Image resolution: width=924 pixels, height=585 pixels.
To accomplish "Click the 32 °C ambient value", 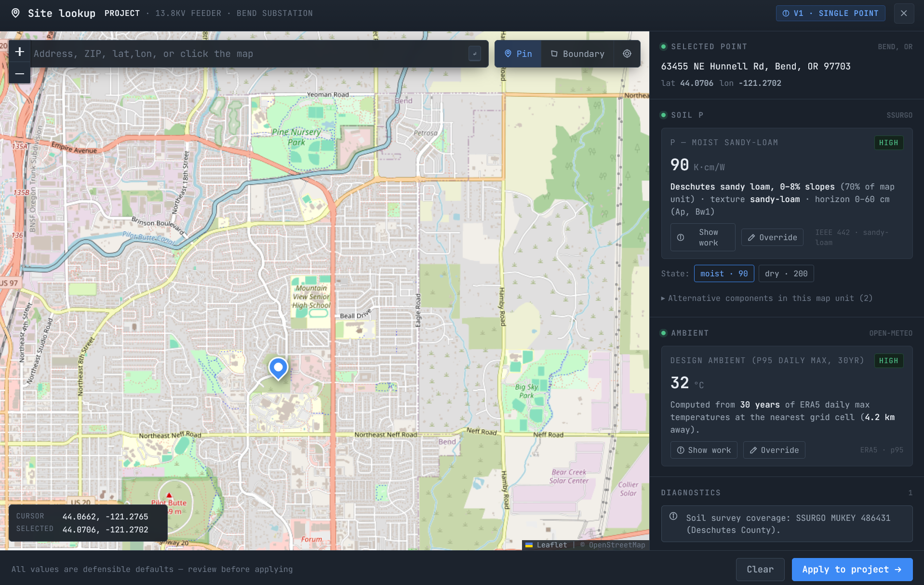I will [687, 383].
